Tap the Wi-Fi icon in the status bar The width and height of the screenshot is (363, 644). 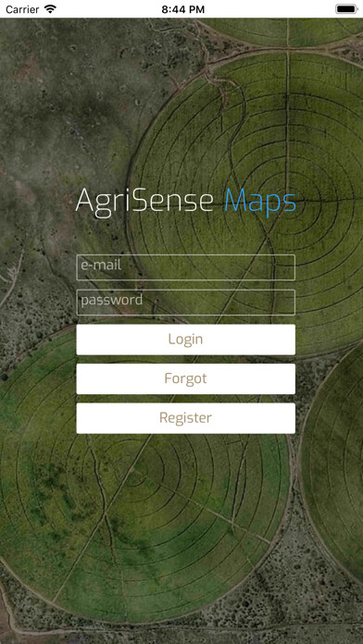[51, 9]
